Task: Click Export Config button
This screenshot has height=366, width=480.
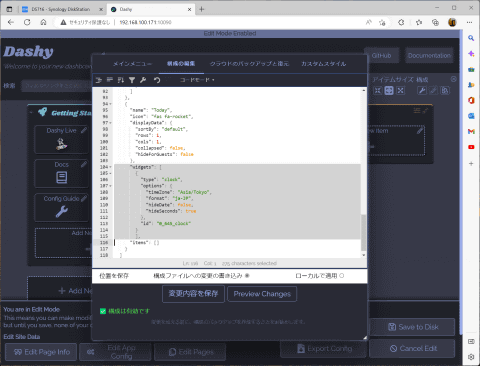Action: coord(324,349)
